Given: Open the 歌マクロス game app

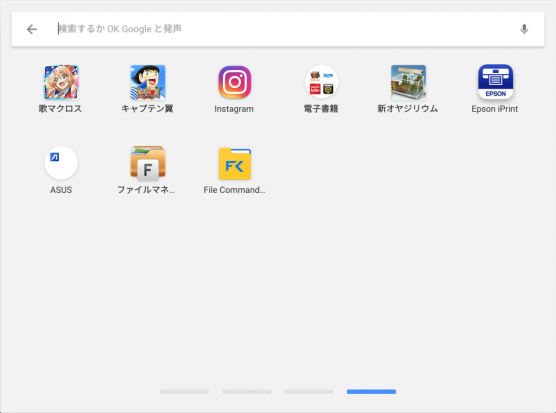Looking at the screenshot, I should pos(61,82).
